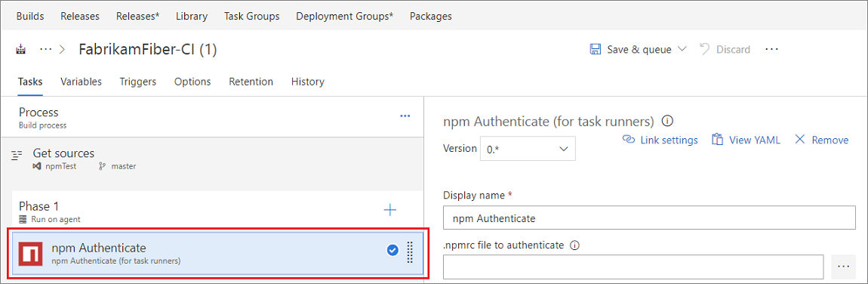This screenshot has width=868, height=284.
Task: Click the info icon beside the task title
Action: tap(668, 121)
